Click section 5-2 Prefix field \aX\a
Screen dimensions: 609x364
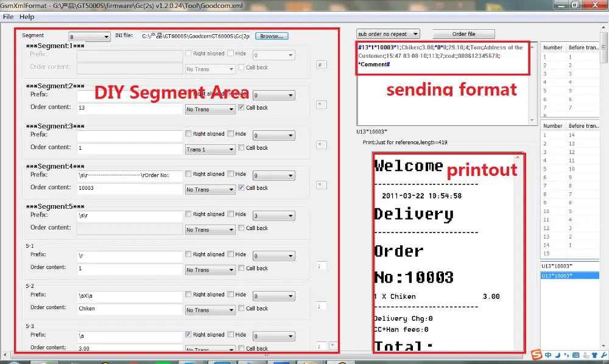click(x=130, y=296)
